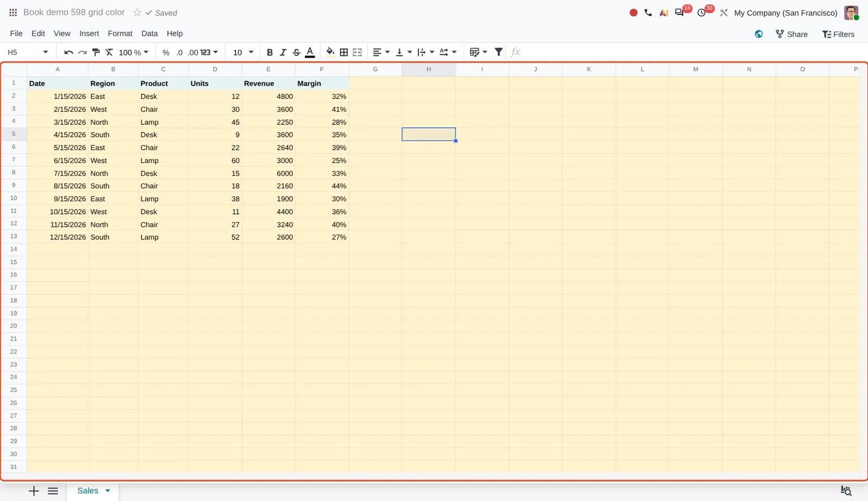Decrease decimal places with .0 icon
The image size is (868, 501).
(x=180, y=52)
